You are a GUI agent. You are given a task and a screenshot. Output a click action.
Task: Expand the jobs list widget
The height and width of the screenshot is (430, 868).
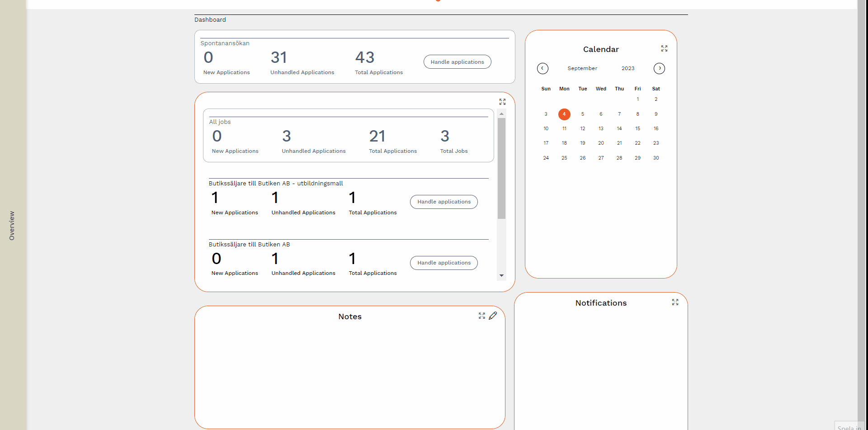(x=502, y=102)
